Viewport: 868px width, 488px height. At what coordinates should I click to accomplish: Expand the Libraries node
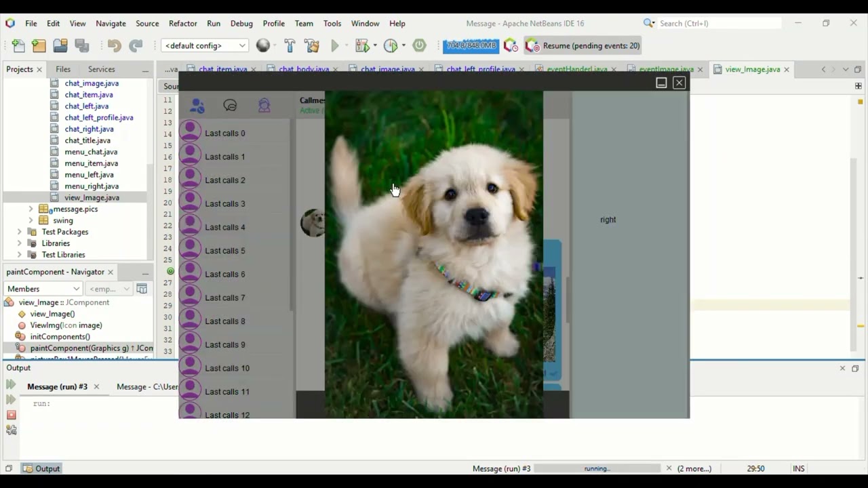[x=19, y=243]
